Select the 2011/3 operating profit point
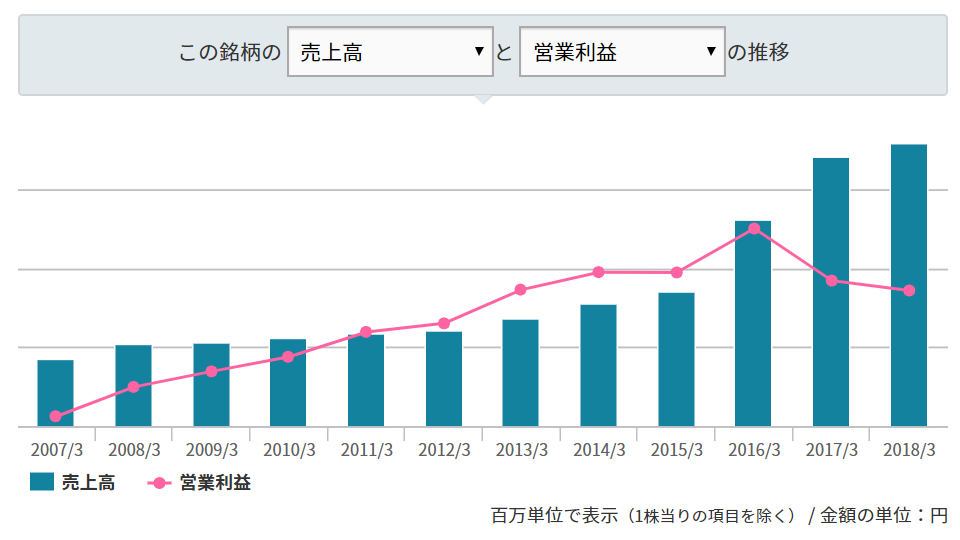This screenshot has height=540, width=960. click(366, 332)
